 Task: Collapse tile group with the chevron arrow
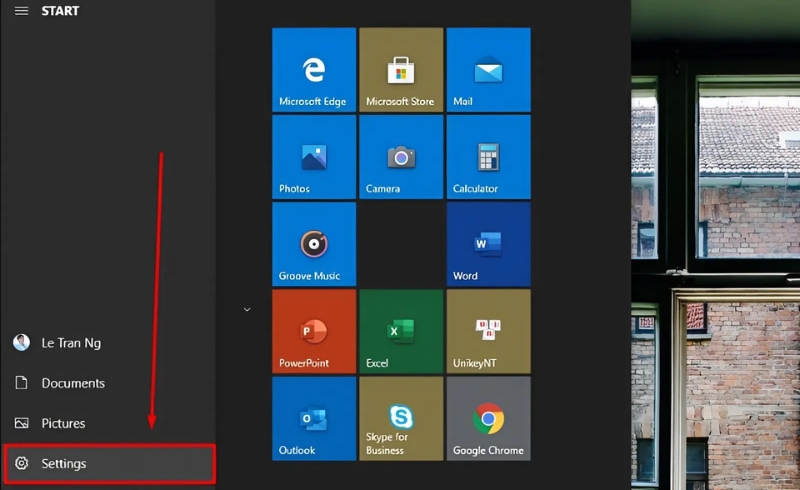(247, 309)
